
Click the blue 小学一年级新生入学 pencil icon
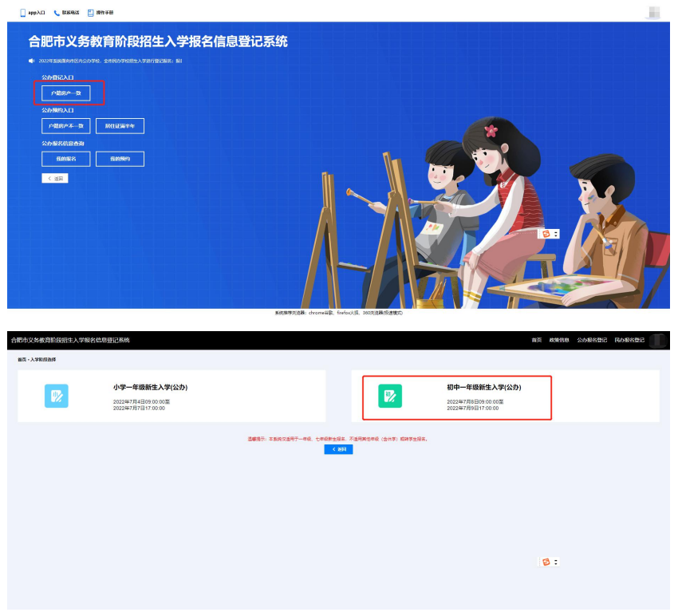57,397
